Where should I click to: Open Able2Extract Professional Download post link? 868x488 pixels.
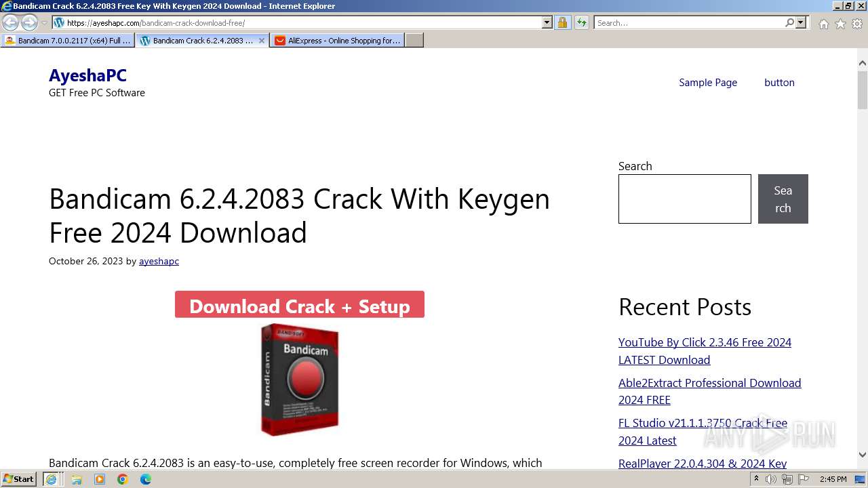(709, 391)
